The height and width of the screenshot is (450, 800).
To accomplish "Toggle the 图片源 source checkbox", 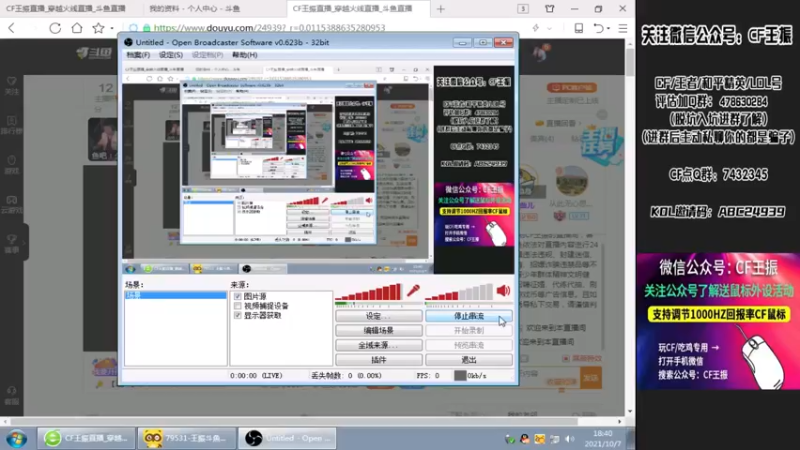I will click(x=238, y=296).
